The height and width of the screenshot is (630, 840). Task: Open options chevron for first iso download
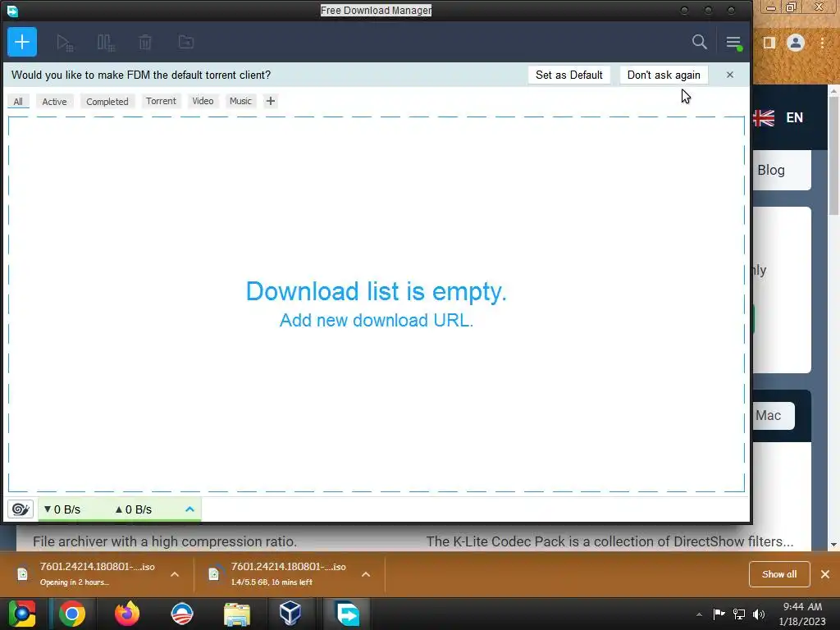tap(175, 574)
